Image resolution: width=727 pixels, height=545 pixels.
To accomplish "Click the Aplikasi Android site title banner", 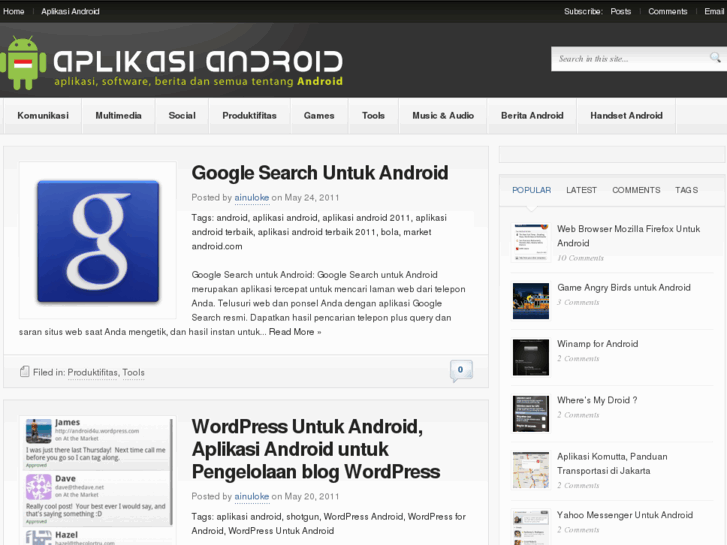I will click(x=198, y=68).
